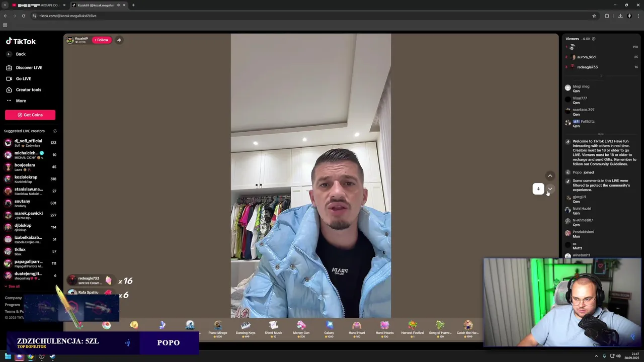Click browser back arrow
644x362 pixels.
pos(6,16)
